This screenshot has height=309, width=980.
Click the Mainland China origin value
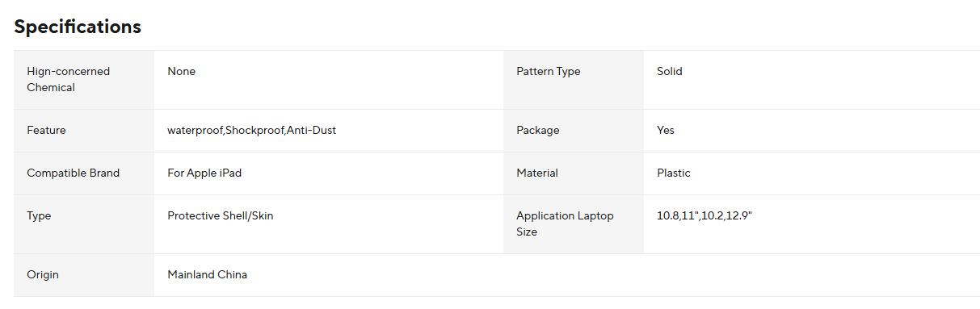pos(208,274)
